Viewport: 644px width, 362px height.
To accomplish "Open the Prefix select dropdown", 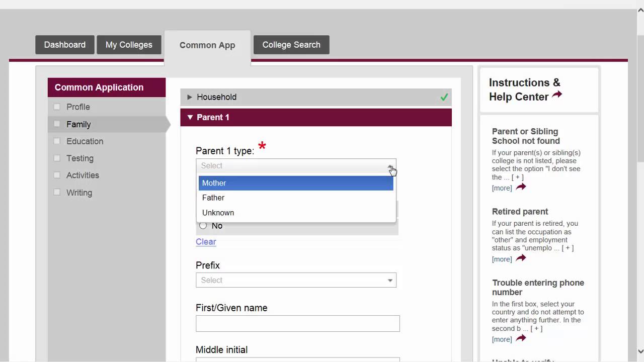I will tap(296, 280).
